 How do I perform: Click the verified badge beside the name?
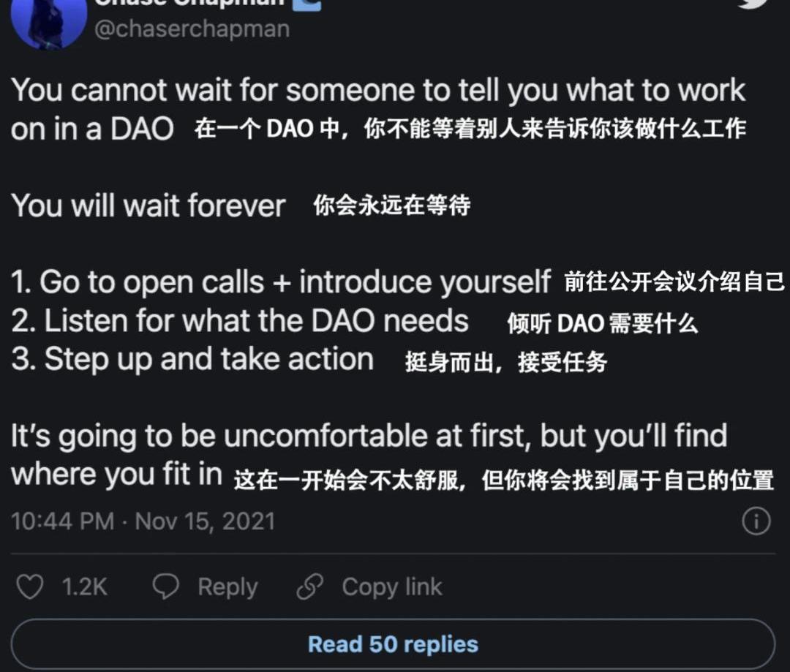pyautogui.click(x=306, y=3)
